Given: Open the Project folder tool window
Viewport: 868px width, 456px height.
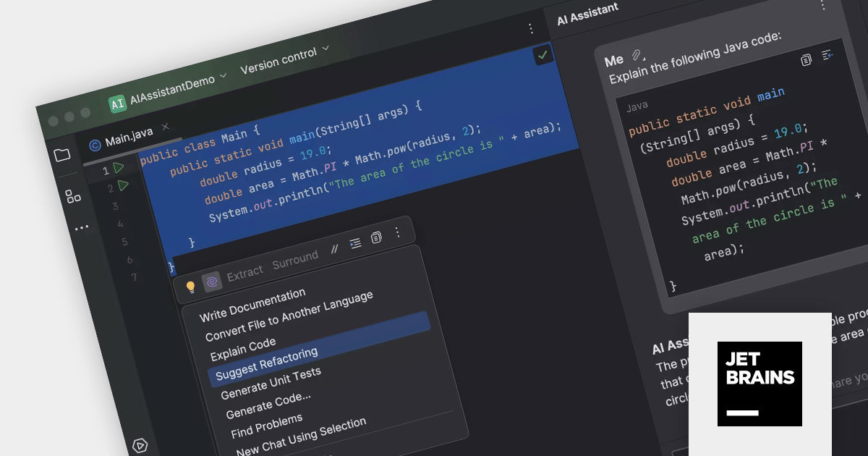Looking at the screenshot, I should pyautogui.click(x=62, y=155).
